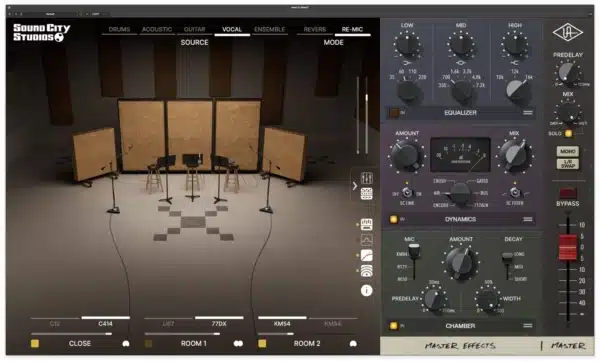The height and width of the screenshot is (362, 600).
Task: Click the right room microphone stand
Action: pyautogui.click(x=267, y=186)
